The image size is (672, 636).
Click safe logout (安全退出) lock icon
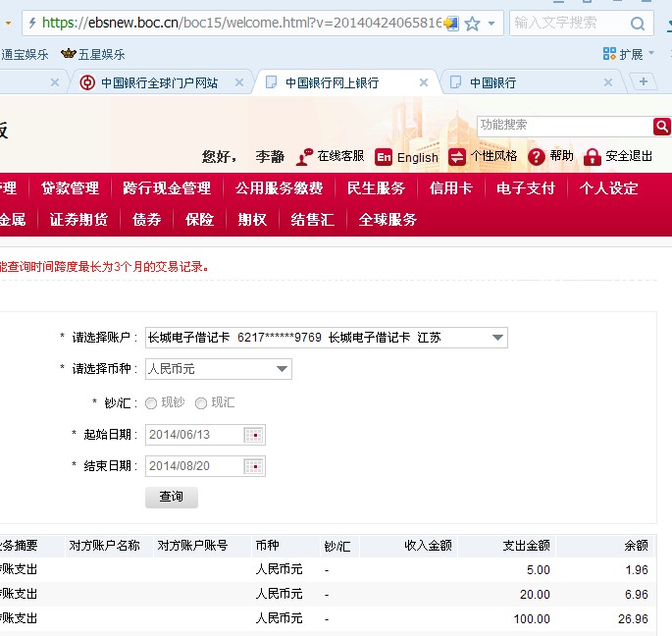click(x=592, y=157)
